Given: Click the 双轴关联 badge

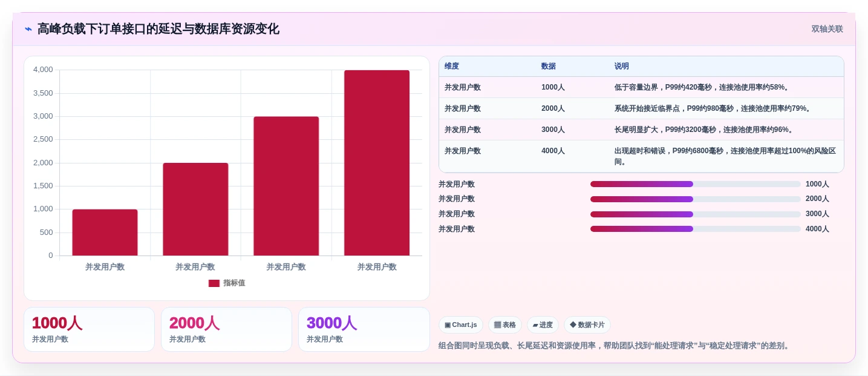Looking at the screenshot, I should pos(827,29).
